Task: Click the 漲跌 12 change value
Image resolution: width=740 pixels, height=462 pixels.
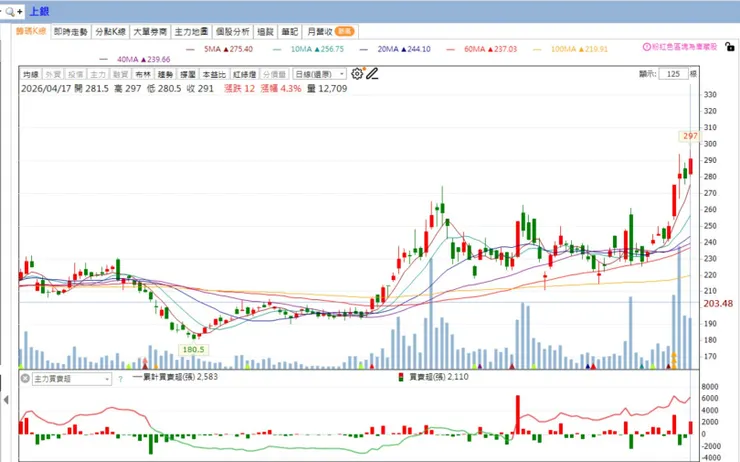Action: tap(239, 89)
